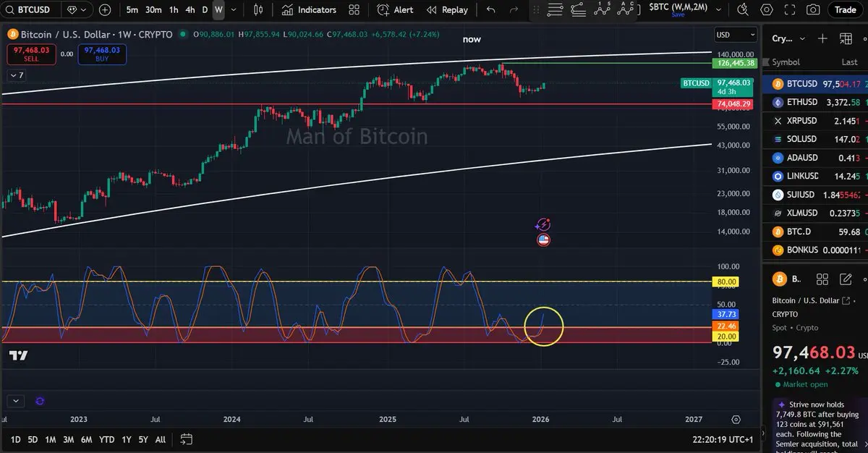Collapse the lower pane chevron button
The height and width of the screenshot is (453, 868).
(17, 400)
